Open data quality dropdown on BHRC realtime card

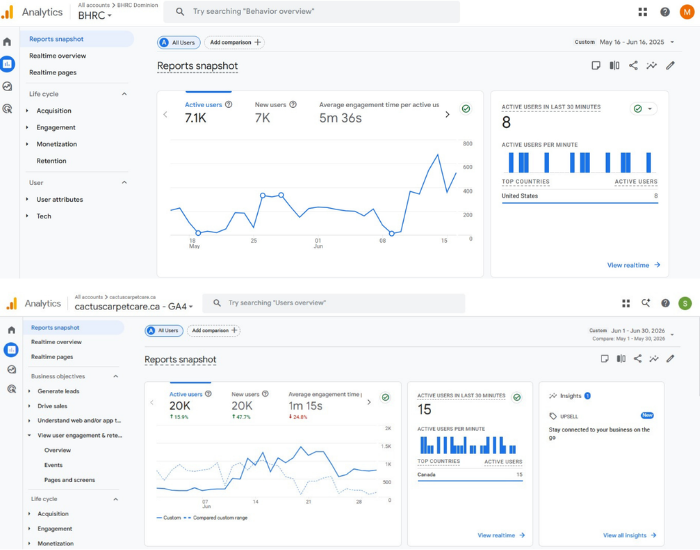coord(643,108)
